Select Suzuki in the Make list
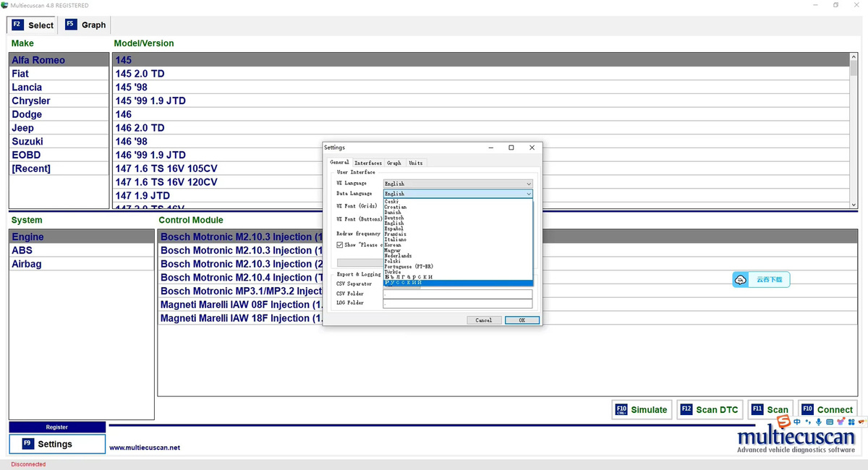Image resolution: width=868 pixels, height=470 pixels. [x=59, y=141]
